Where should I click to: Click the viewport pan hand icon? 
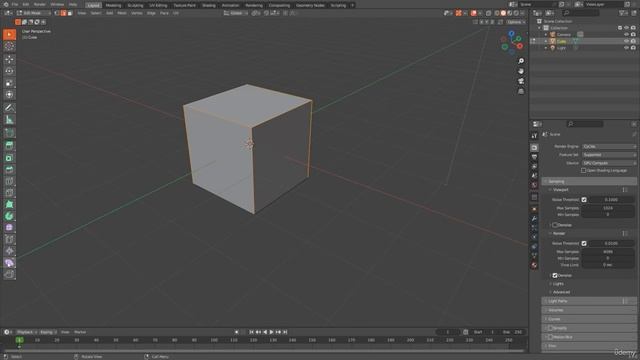pos(521,71)
